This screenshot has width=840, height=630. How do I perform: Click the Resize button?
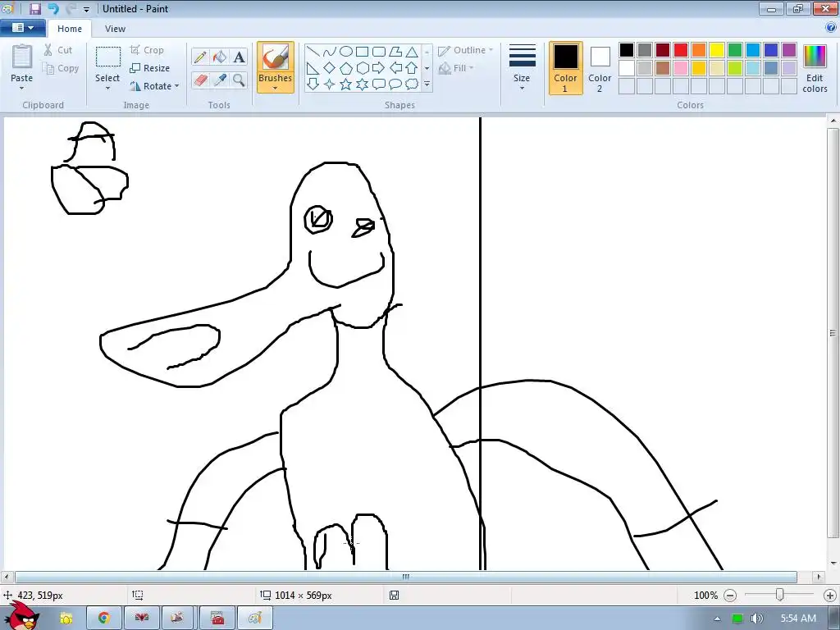point(150,68)
